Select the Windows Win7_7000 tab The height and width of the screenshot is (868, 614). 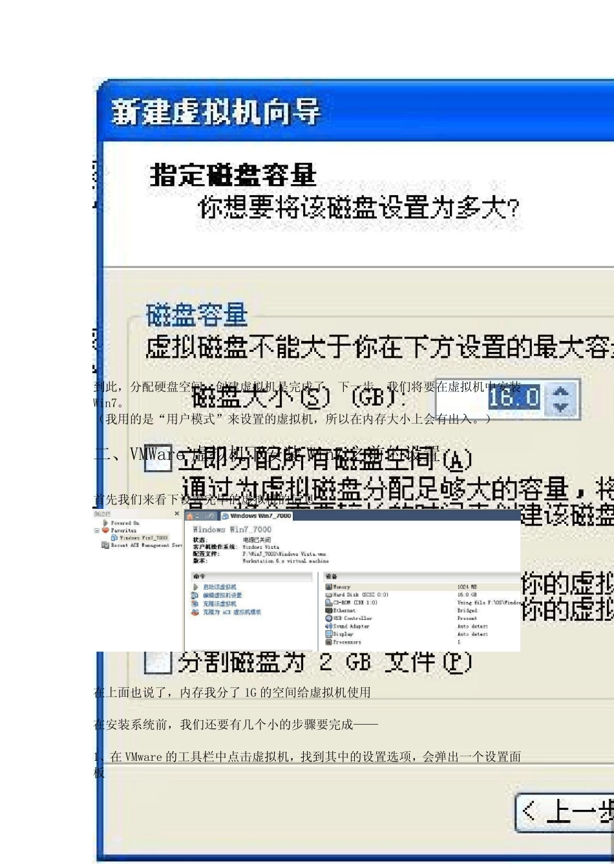click(257, 516)
